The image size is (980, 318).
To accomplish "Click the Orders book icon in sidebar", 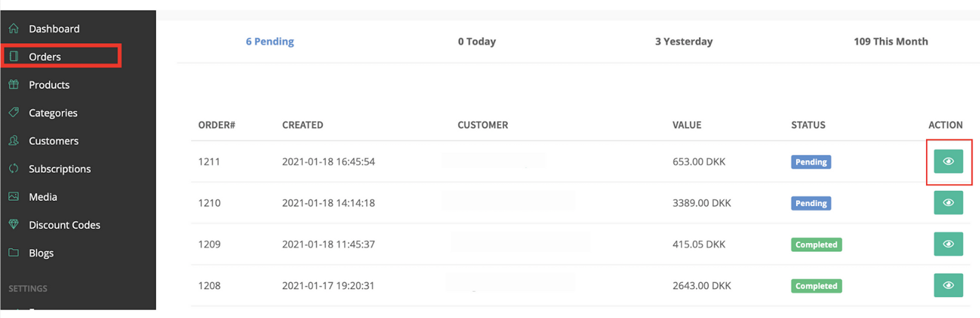I will coord(14,56).
